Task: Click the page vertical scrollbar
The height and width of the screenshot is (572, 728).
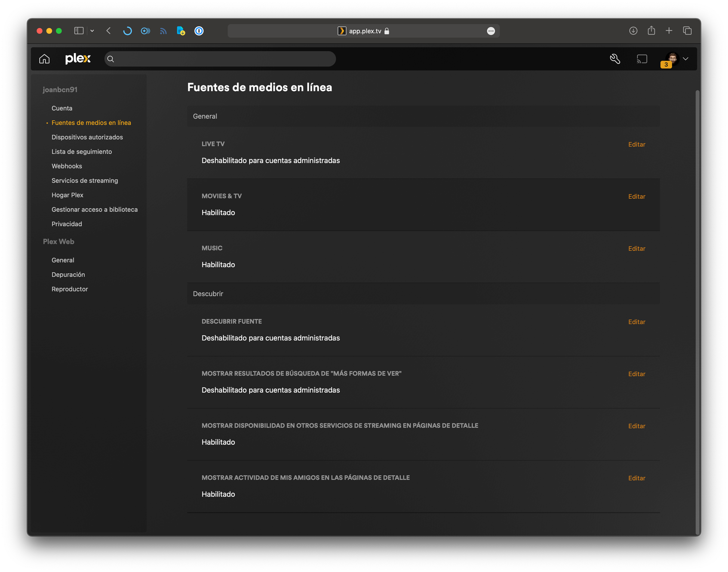Action: pos(697,312)
